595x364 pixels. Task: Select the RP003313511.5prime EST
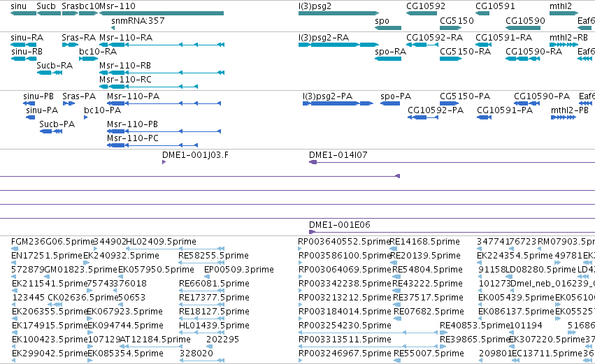tap(368, 346)
